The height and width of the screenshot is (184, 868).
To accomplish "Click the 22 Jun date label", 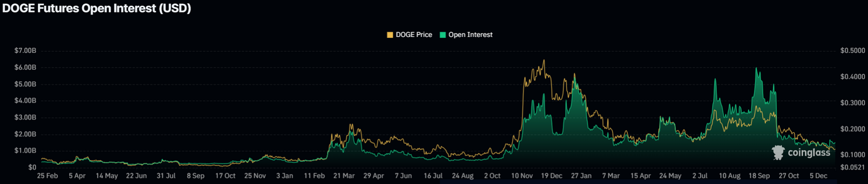I will click(x=136, y=176).
